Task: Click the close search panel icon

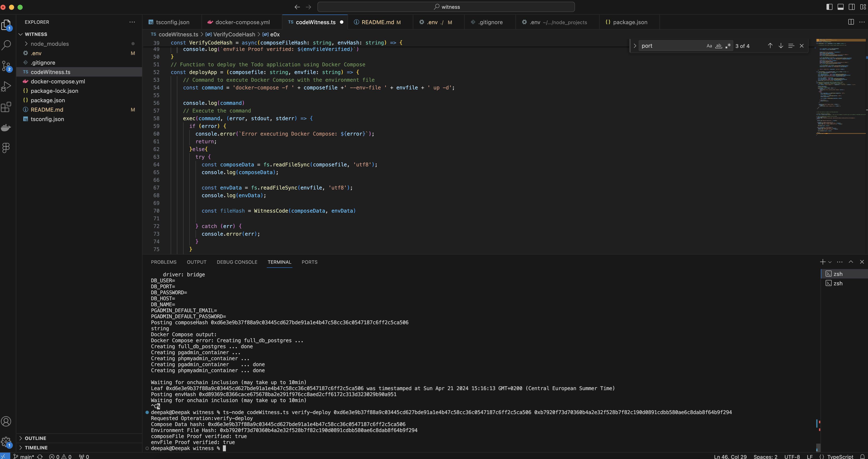Action: point(801,46)
